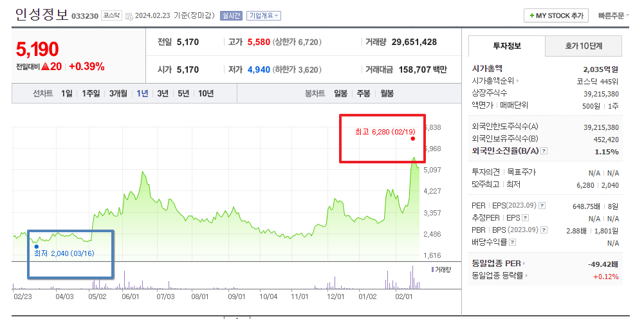Click stock code 033230
Image resolution: width=644 pixels, height=319 pixels.
tap(85, 16)
